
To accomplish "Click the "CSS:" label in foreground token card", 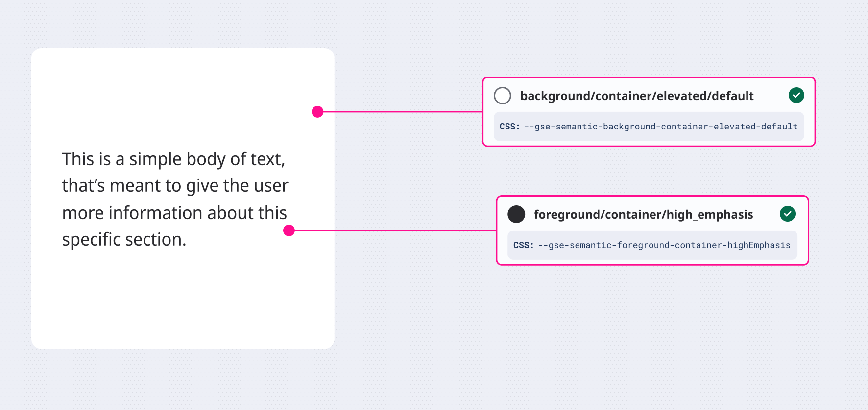I will point(523,245).
